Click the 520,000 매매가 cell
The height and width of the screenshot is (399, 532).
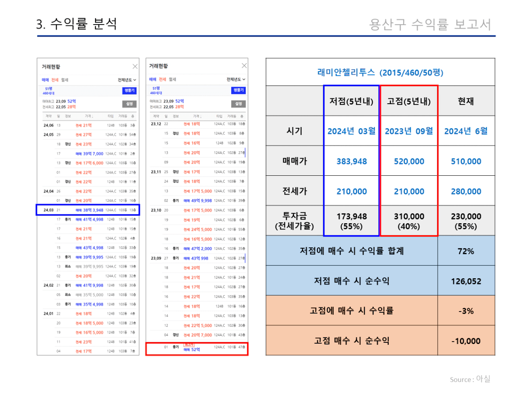pos(409,162)
